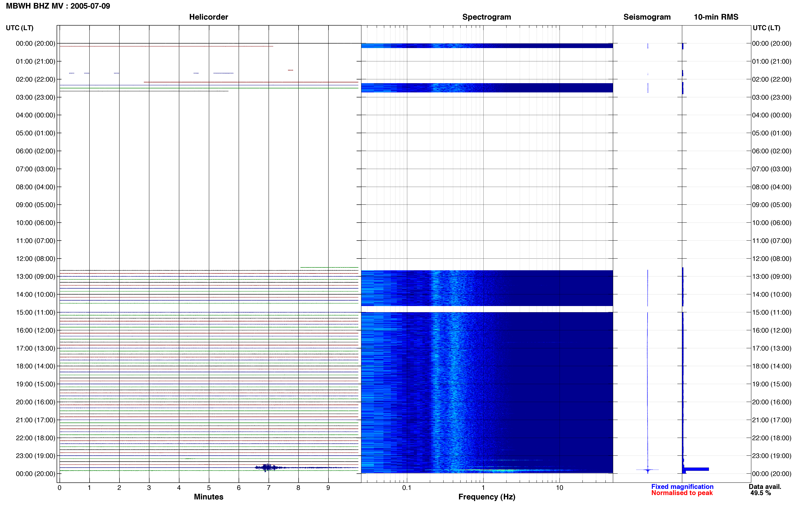Click the 11:00 (07:00) label on the right axis

(x=771, y=241)
